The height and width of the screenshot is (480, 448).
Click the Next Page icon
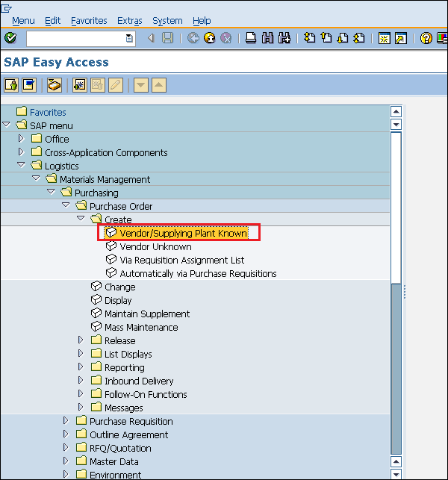(343, 38)
